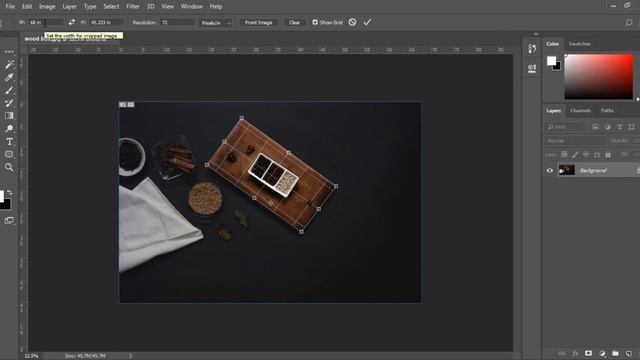The width and height of the screenshot is (640, 360).
Task: Add a layer style with fx icon
Action: click(575, 353)
